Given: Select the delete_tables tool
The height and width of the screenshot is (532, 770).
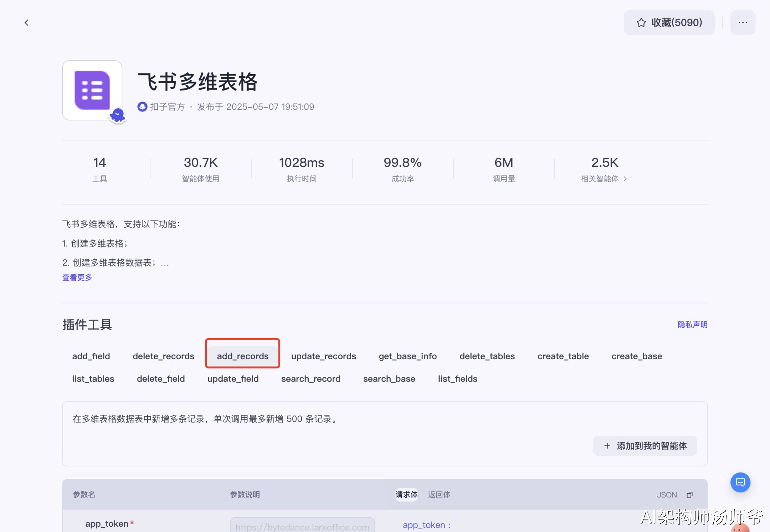Looking at the screenshot, I should click(487, 356).
